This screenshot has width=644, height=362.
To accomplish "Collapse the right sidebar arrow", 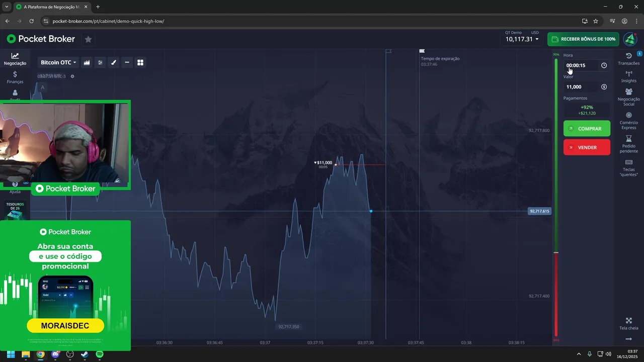I will click(x=629, y=339).
